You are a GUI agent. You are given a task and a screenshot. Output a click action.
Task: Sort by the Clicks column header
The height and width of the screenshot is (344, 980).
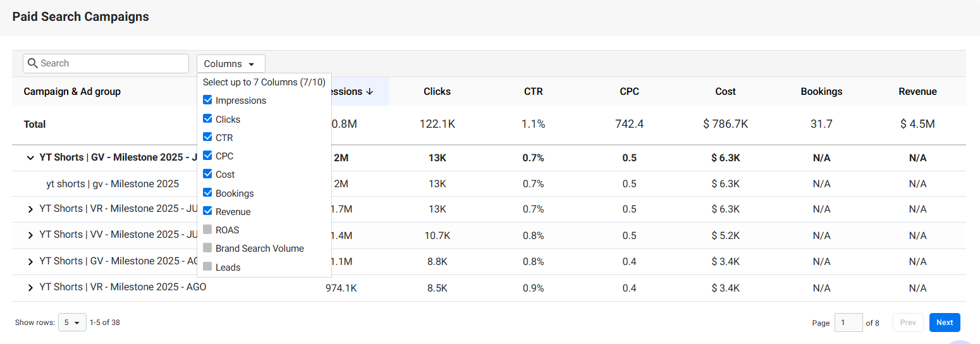(437, 92)
